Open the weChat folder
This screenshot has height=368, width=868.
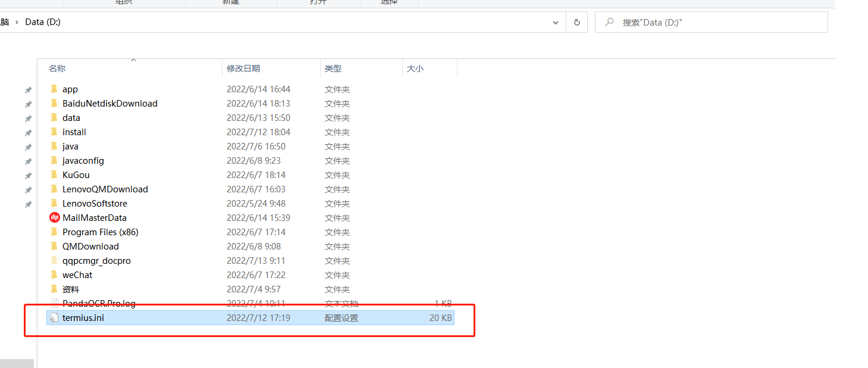click(78, 275)
